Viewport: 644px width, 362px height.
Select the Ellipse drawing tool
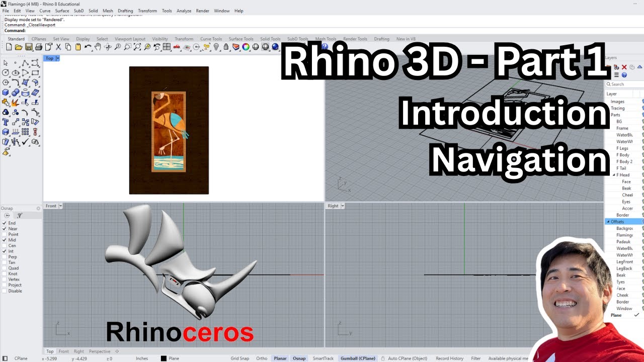tap(16, 73)
